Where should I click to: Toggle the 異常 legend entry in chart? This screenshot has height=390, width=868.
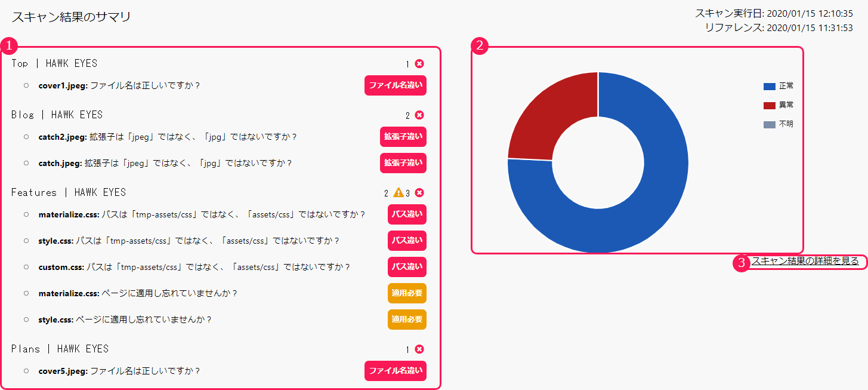pyautogui.click(x=779, y=106)
